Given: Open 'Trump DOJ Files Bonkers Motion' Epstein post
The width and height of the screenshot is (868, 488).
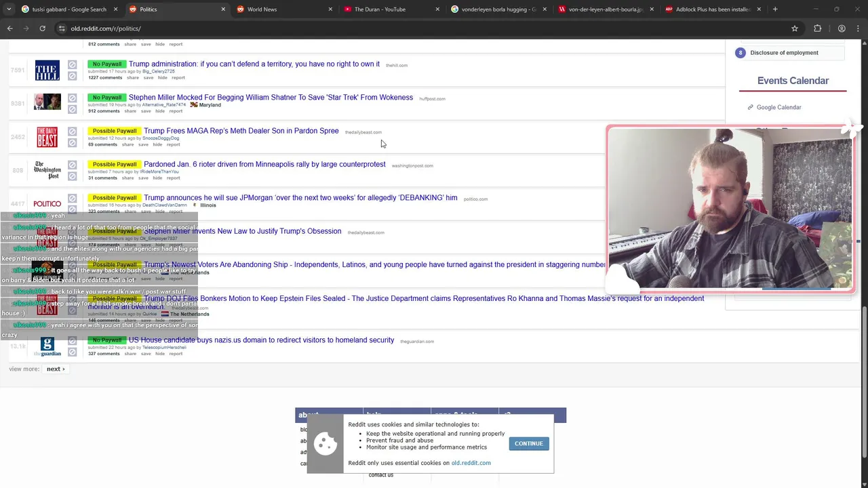Looking at the screenshot, I should point(424,298).
